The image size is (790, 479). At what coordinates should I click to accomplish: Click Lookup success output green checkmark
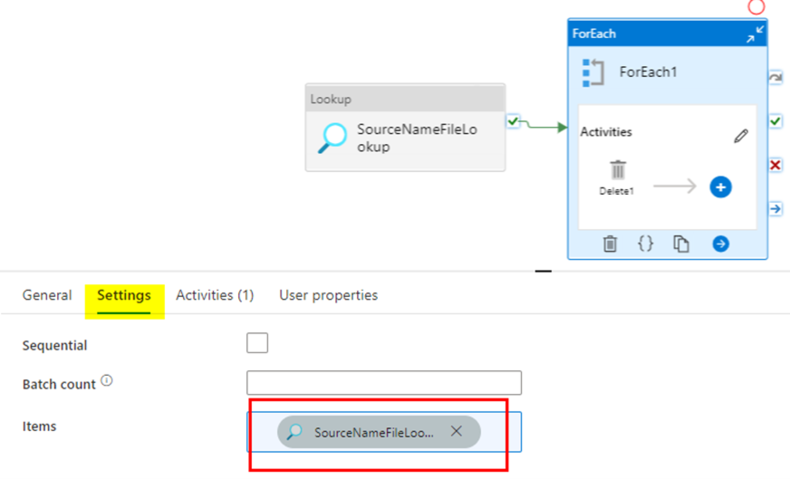click(513, 121)
